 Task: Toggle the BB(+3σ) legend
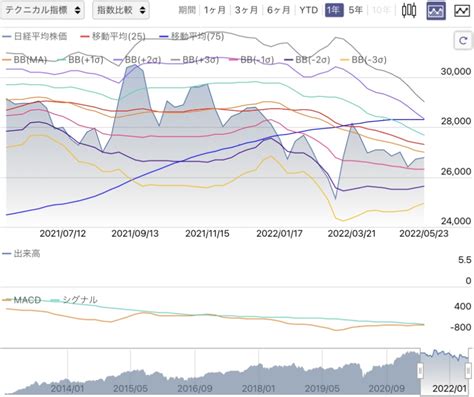pos(195,60)
